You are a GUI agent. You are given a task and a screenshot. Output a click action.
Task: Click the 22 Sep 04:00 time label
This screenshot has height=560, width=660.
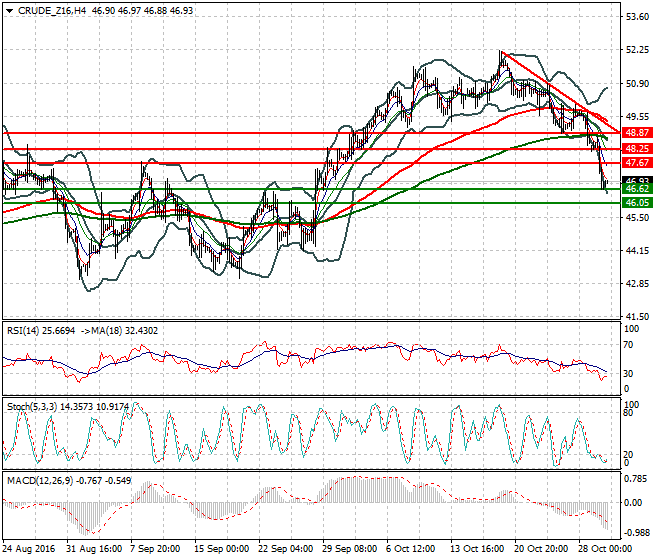pyautogui.click(x=286, y=549)
